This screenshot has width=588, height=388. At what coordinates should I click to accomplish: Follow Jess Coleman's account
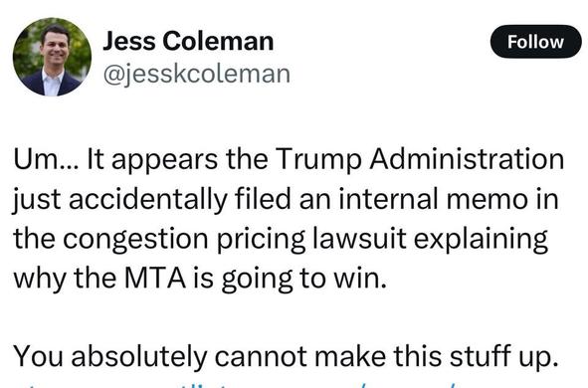[536, 42]
